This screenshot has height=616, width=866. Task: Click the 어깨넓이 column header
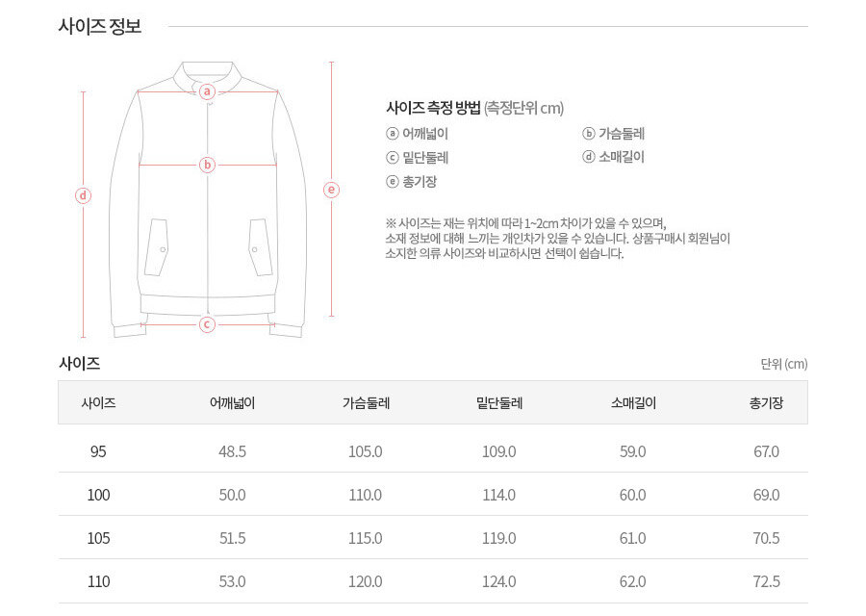(x=232, y=403)
